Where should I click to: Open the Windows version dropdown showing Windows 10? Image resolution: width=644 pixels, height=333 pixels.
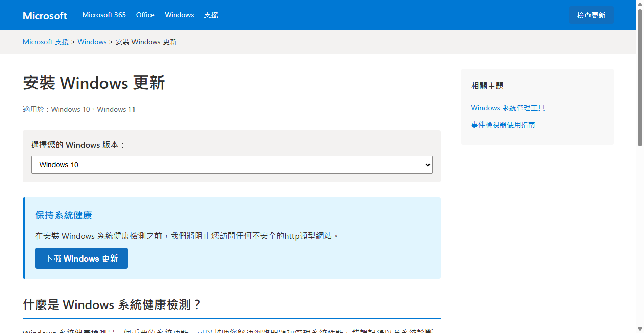point(232,165)
